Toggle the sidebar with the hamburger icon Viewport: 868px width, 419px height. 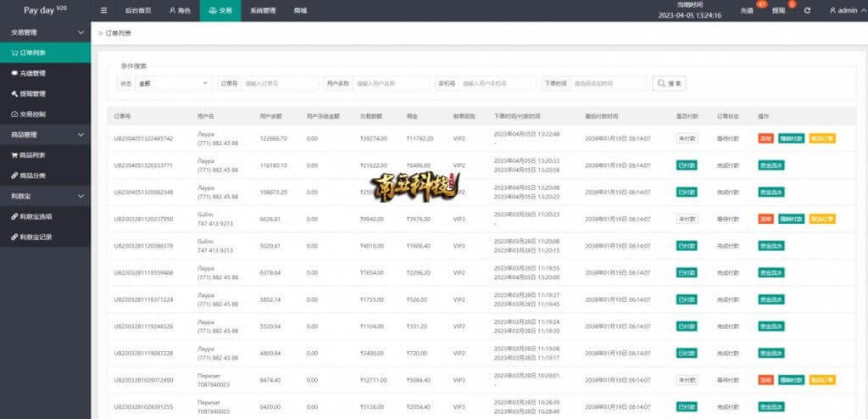tap(103, 10)
